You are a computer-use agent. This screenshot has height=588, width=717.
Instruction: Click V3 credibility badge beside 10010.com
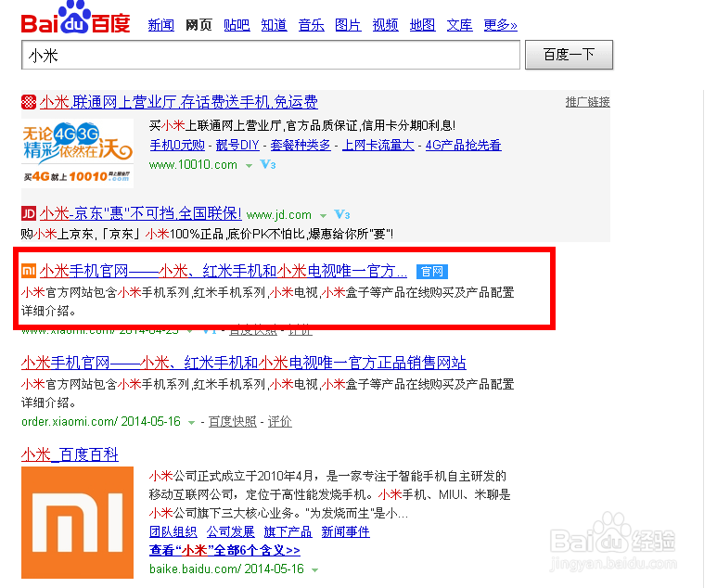(268, 164)
